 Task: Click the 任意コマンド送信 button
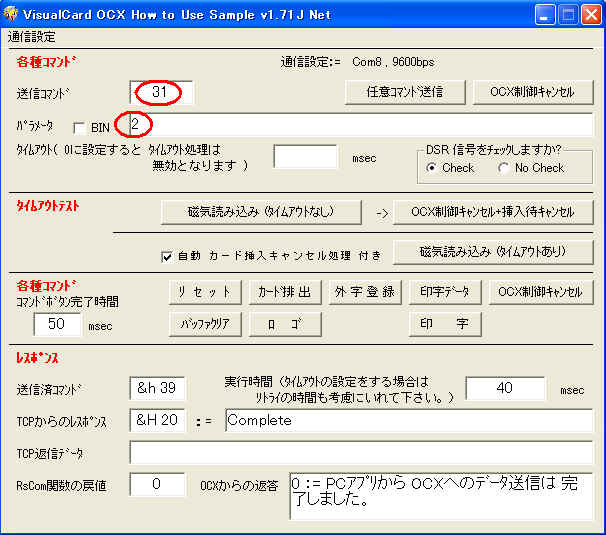pyautogui.click(x=405, y=92)
